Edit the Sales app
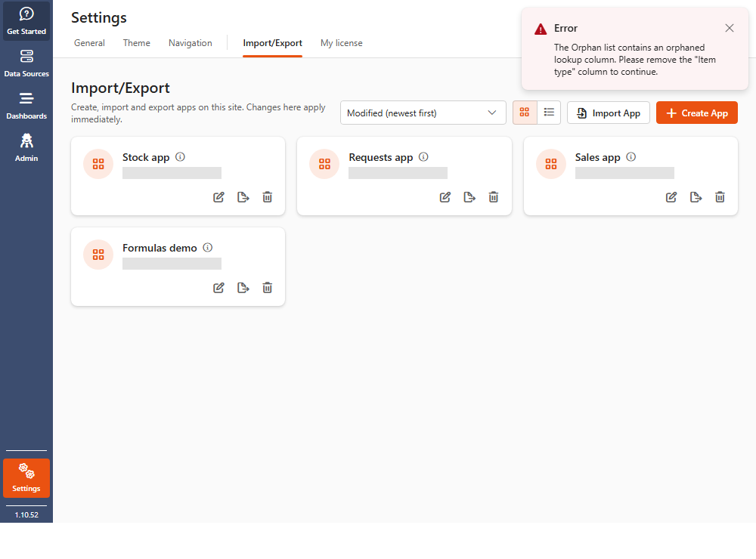 (671, 197)
